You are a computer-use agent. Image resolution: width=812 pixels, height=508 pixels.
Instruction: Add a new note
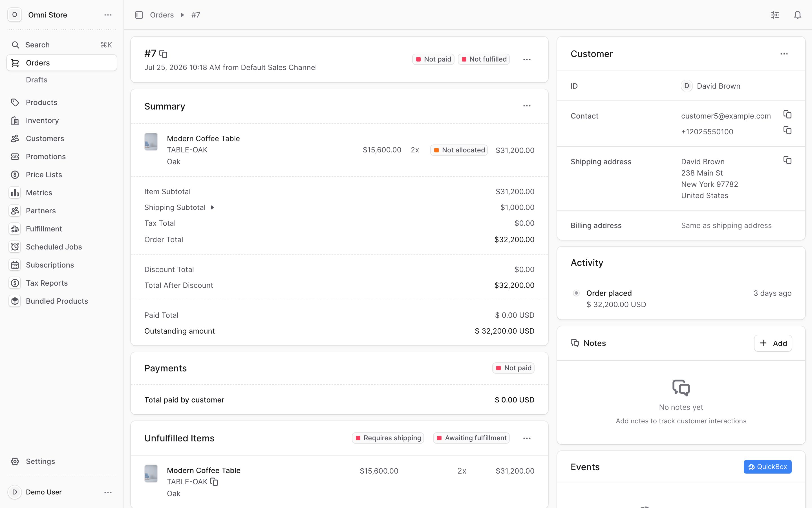pos(773,343)
